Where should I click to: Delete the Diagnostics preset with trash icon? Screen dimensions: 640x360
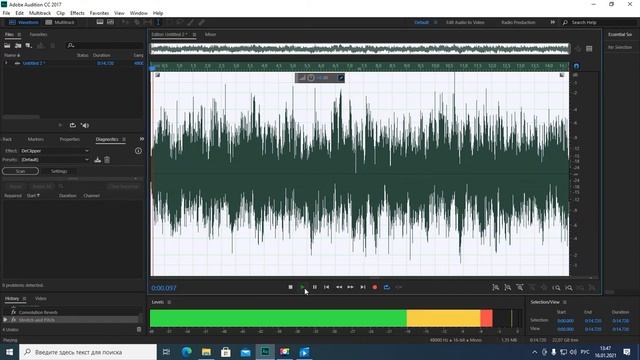107,160
